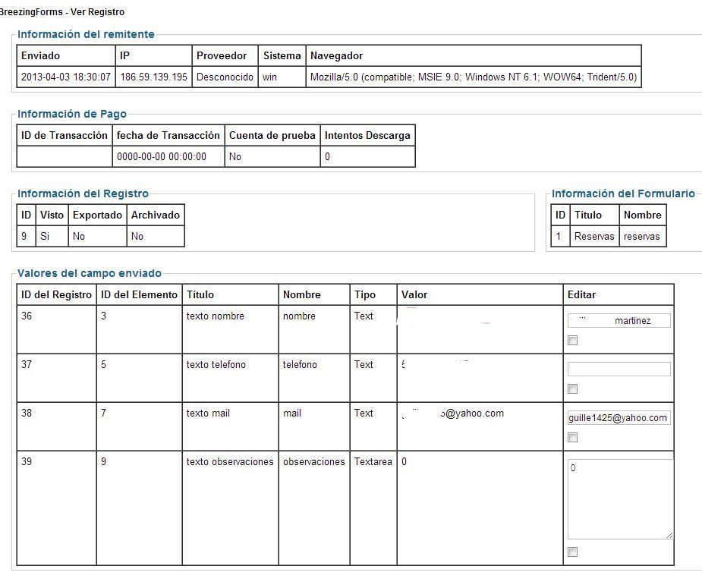
Task: Select the transaction date 0000-00-00 00:00:00
Action: pyautogui.click(x=162, y=156)
